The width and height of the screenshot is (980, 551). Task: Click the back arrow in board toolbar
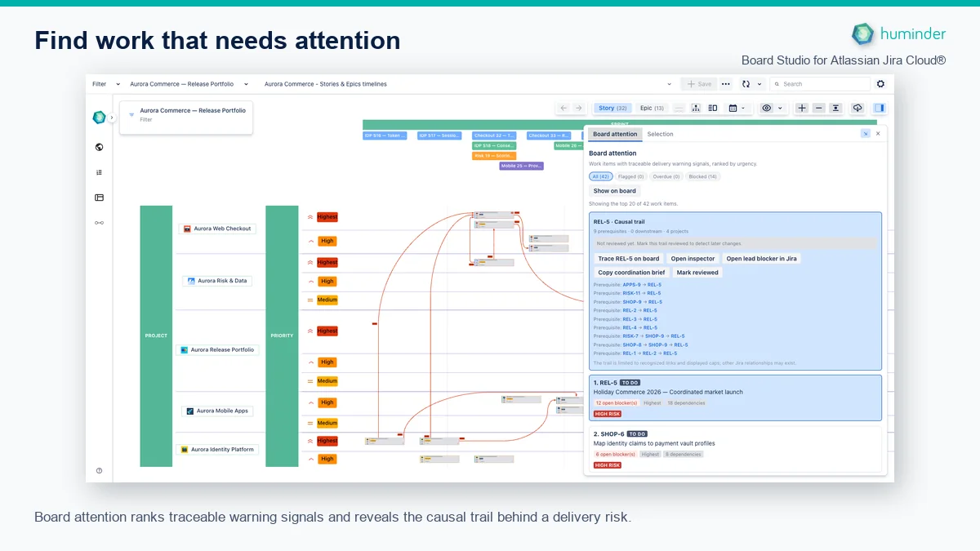(x=563, y=108)
